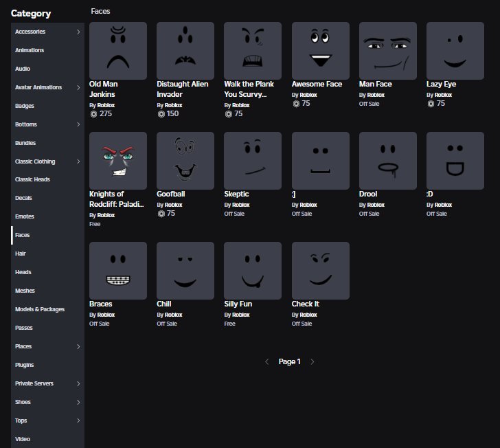Open the Silly Fun face thumbnail
This screenshot has width=500, height=448.
coord(253,271)
